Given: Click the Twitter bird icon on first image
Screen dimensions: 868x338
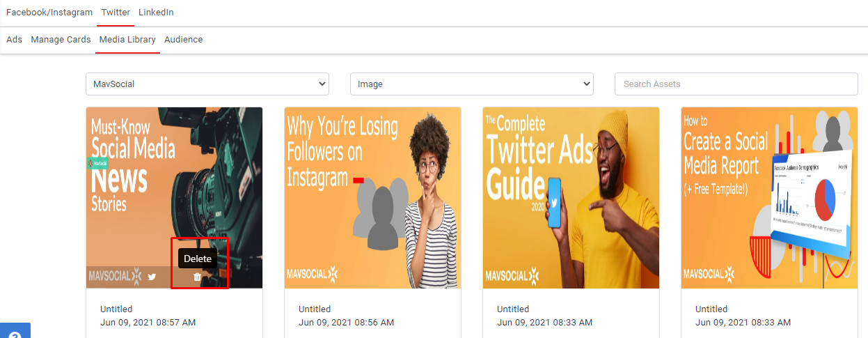Looking at the screenshot, I should pyautogui.click(x=152, y=277).
